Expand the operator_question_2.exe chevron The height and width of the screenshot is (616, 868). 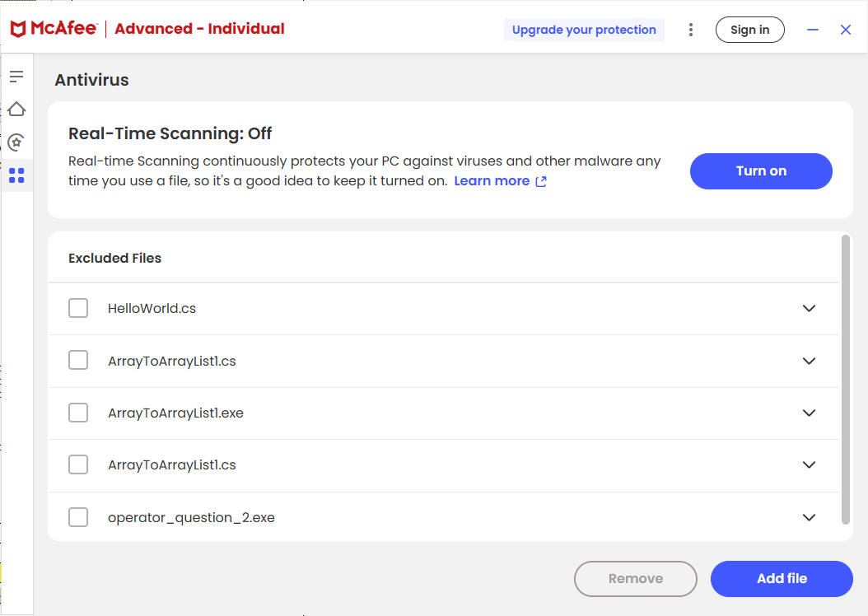coord(809,517)
